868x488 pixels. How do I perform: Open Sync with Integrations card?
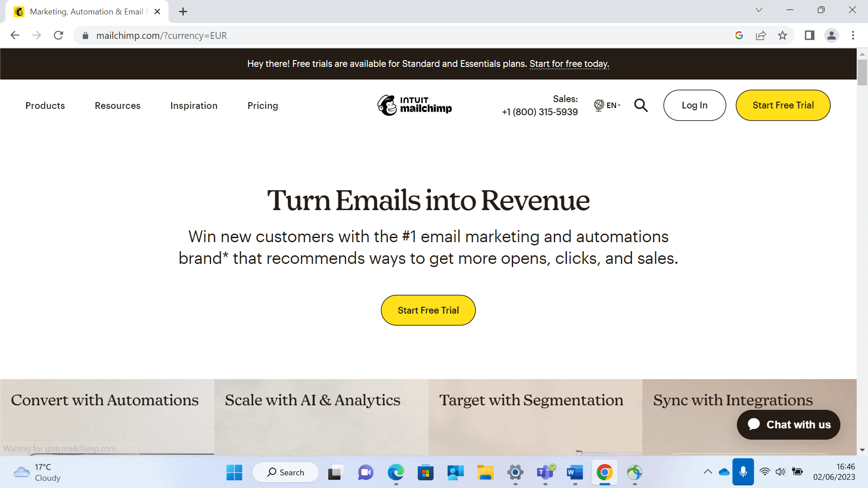(750, 417)
